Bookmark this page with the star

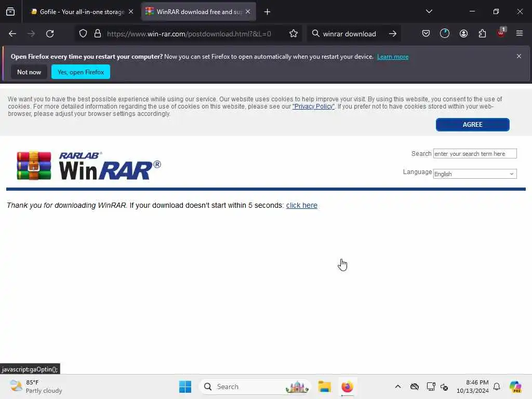[294, 34]
